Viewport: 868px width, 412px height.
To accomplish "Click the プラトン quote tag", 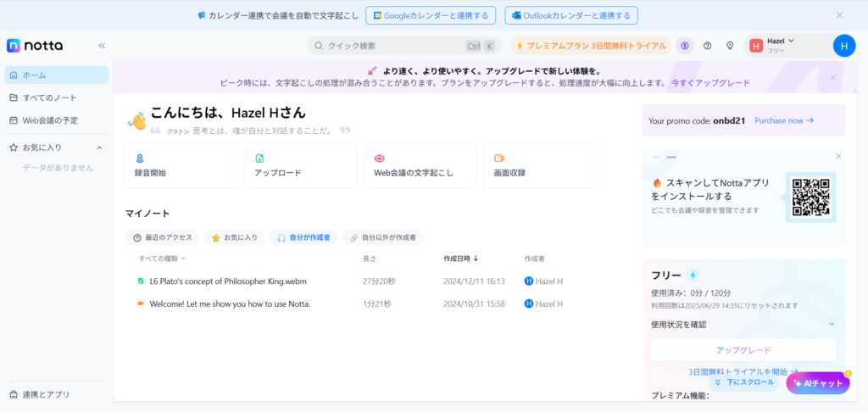I will click(178, 131).
